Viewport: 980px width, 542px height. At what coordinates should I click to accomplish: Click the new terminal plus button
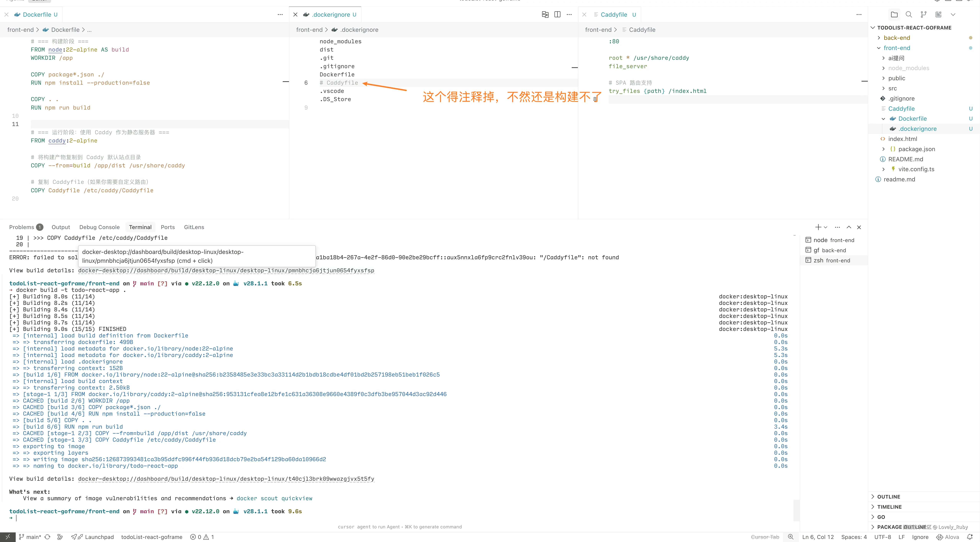click(x=818, y=227)
